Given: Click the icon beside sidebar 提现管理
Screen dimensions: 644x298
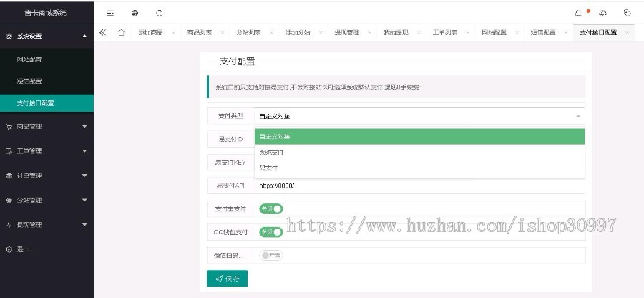Looking at the screenshot, I should [9, 225].
